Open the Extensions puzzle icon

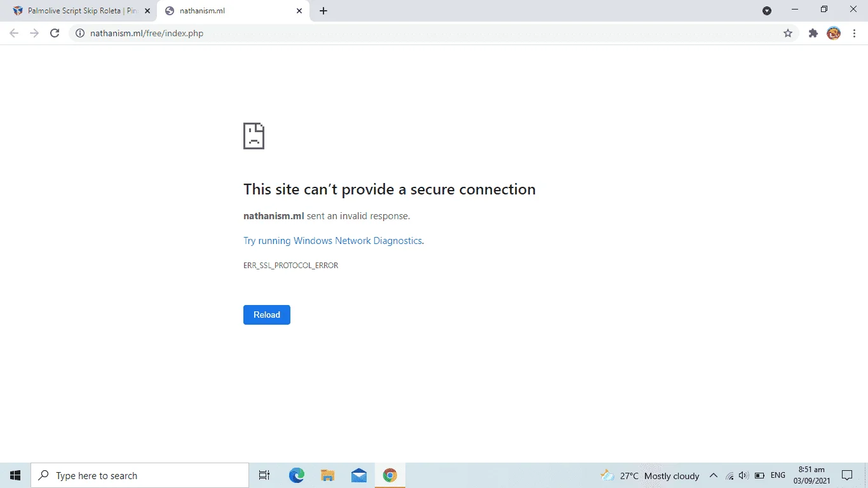tap(813, 33)
